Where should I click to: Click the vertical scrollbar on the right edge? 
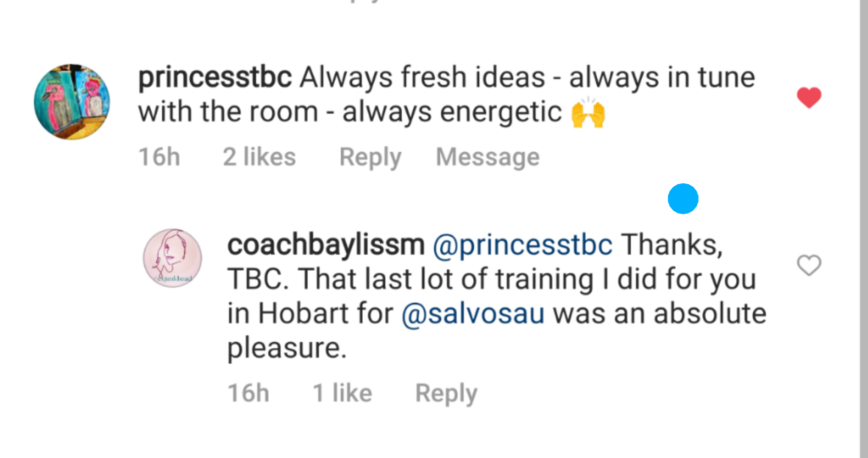863,229
